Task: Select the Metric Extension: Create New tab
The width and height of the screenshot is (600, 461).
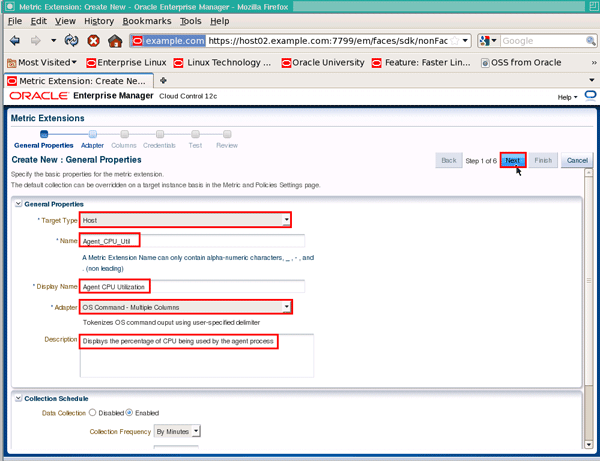Action: (x=79, y=81)
